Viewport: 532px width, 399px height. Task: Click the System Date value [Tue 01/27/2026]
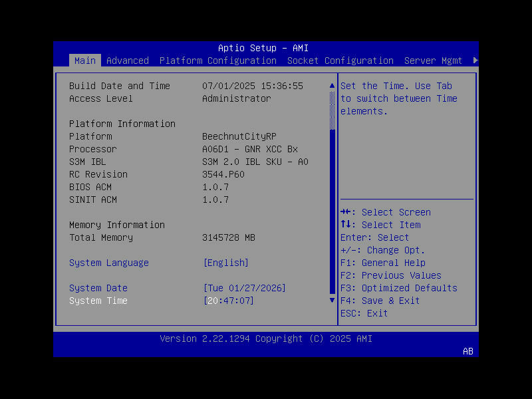(244, 288)
